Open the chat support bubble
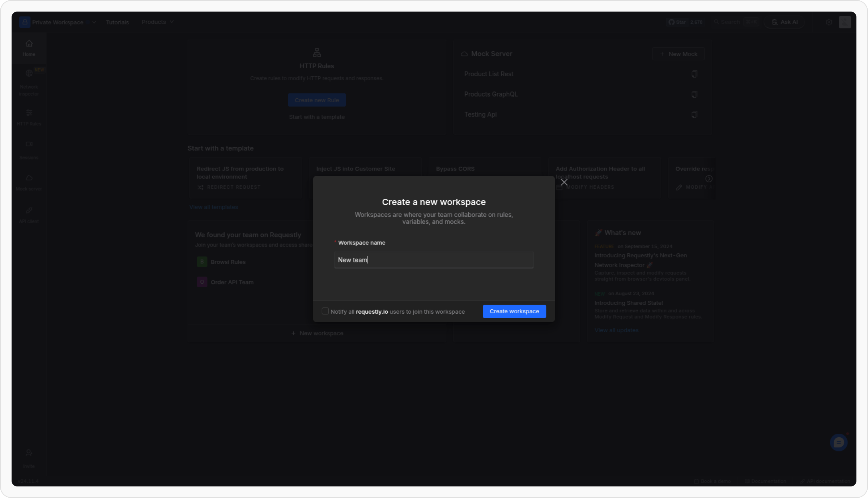868x498 pixels. click(838, 442)
